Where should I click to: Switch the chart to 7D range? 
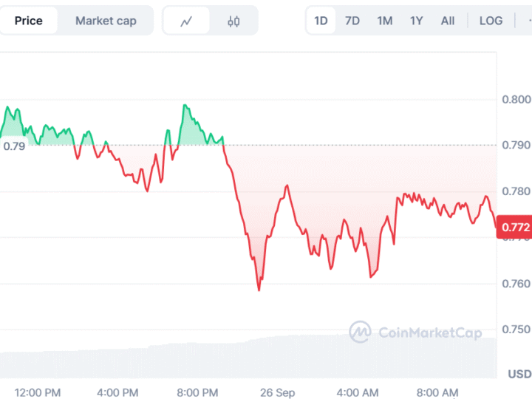(x=352, y=21)
